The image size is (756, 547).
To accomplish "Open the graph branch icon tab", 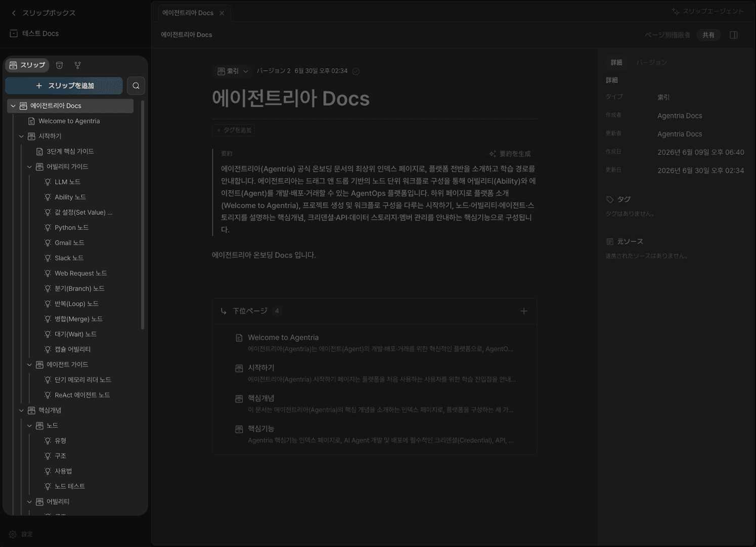I will pos(77,65).
